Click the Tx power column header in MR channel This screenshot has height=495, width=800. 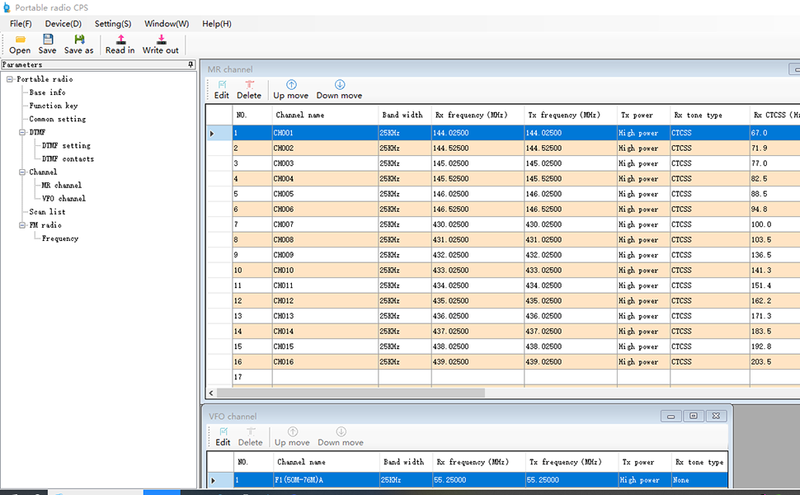pos(643,115)
